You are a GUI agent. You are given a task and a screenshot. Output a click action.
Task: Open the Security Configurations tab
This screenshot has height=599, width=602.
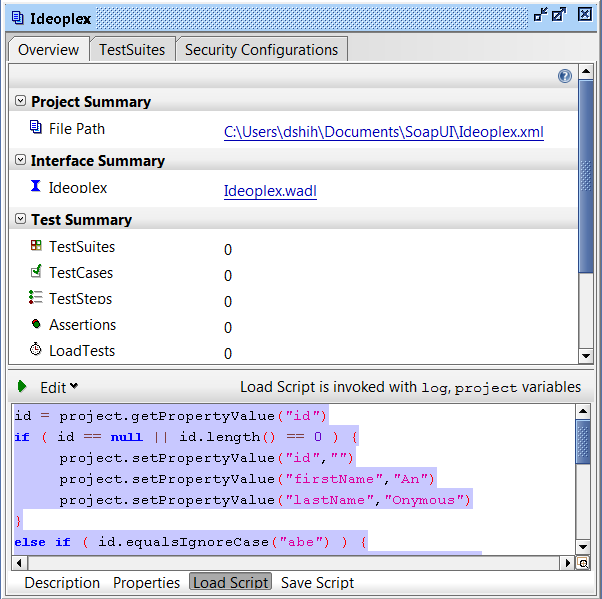pyautogui.click(x=261, y=50)
